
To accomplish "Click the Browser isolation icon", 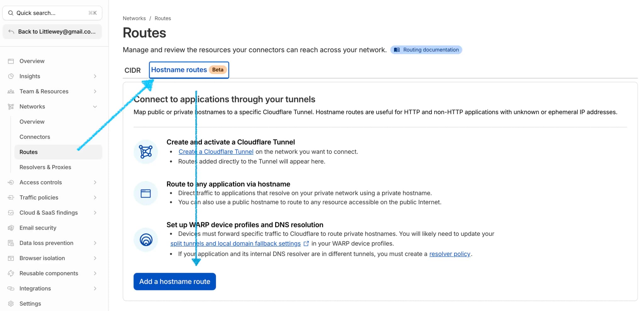I will click(11, 258).
